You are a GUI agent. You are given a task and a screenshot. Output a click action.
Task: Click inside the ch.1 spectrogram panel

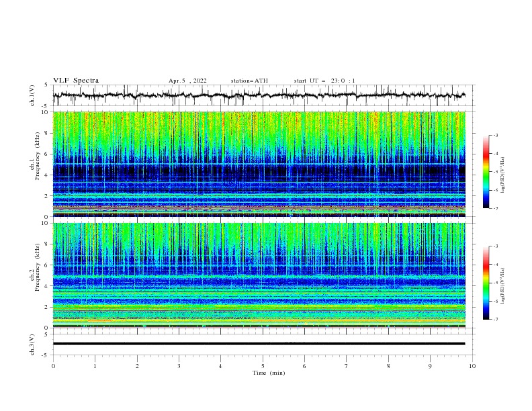[x=259, y=164]
